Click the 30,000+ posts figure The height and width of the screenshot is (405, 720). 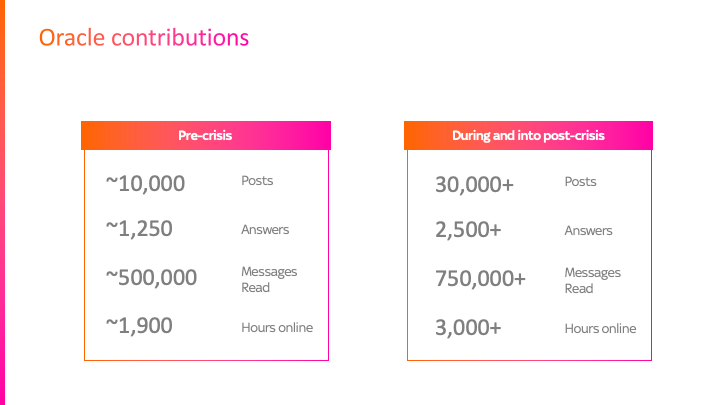tap(474, 184)
